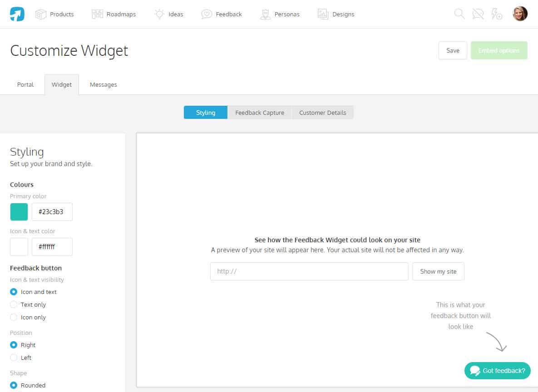Viewport: 538px width, 392px height.
Task: Click the Save button
Action: (x=453, y=50)
